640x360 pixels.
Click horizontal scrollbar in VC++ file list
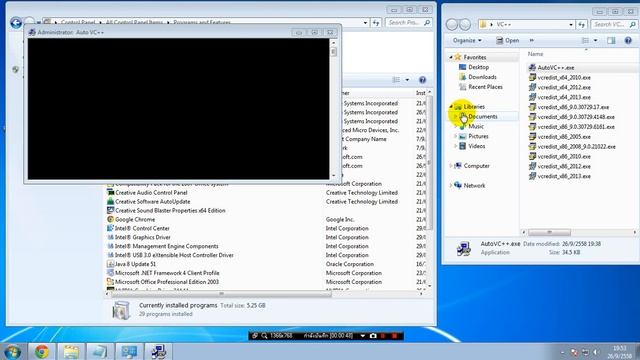(x=549, y=232)
